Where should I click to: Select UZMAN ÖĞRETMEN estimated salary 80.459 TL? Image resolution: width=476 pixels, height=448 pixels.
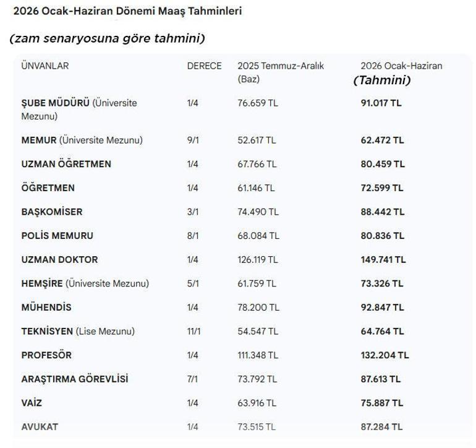383,164
